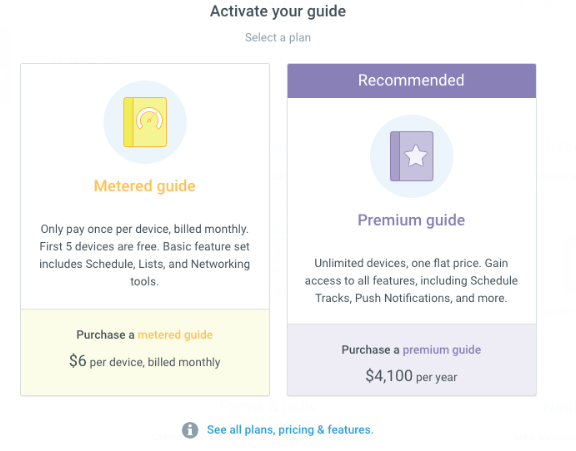Click 'Purchase a premium guide' heading
Viewport: 576px width, 451px height.
(x=411, y=350)
